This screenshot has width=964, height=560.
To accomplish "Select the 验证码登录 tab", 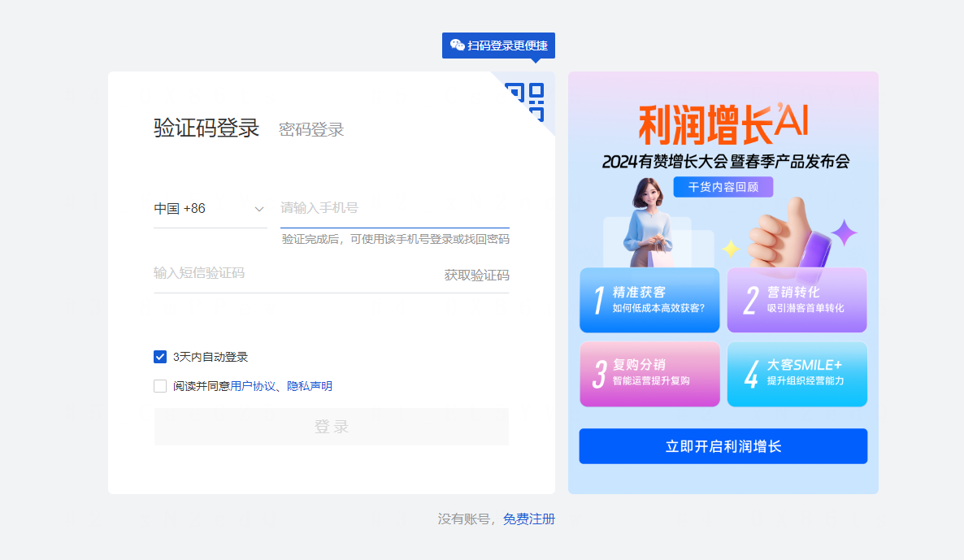I will point(206,128).
